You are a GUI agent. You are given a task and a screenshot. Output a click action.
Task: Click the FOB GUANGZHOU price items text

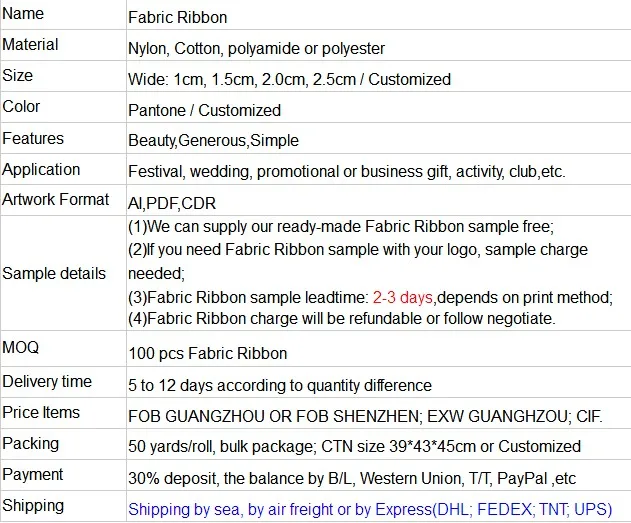pyautogui.click(x=354, y=415)
